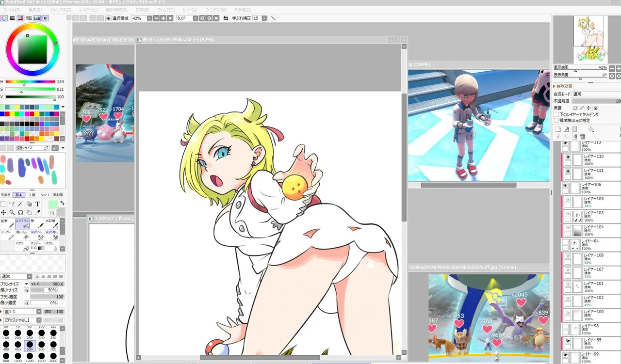Choose the 消しゴム eraser tool
Image resolution: width=621 pixels, height=364 pixels.
22,235
